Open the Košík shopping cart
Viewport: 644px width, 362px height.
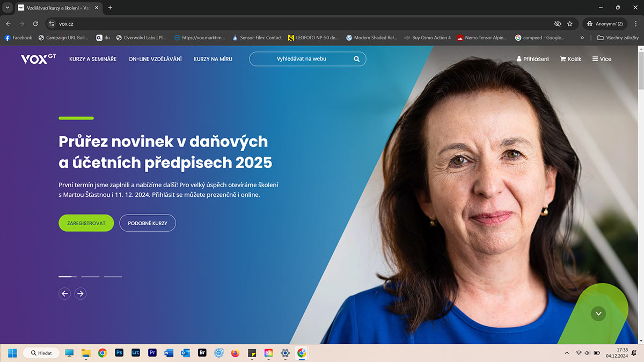tap(570, 59)
